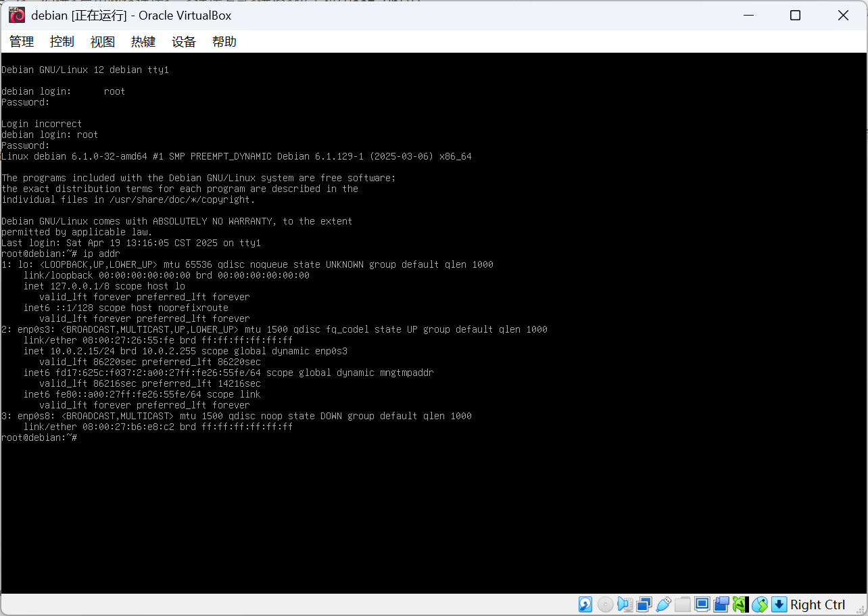
Task: Close the debian VirtualBox window
Action: tap(843, 15)
